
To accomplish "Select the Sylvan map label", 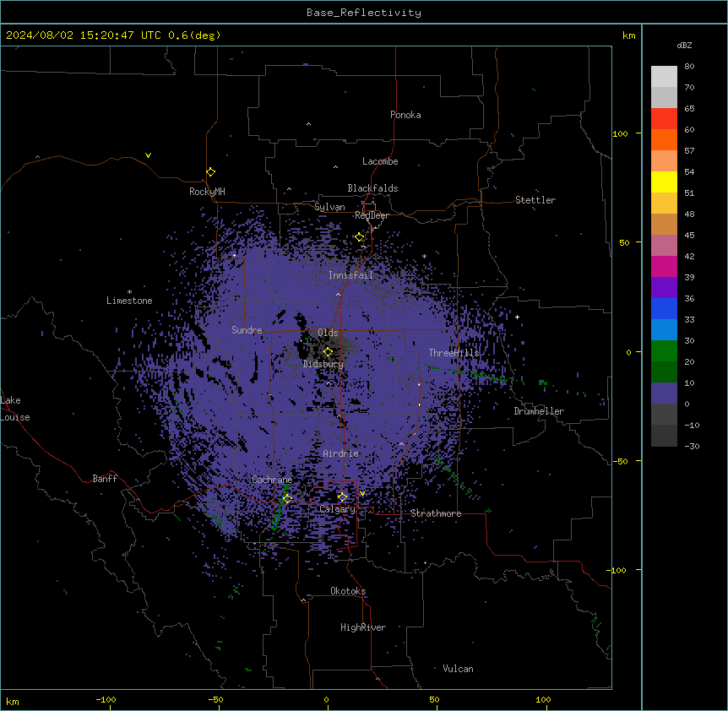I will 329,207.
